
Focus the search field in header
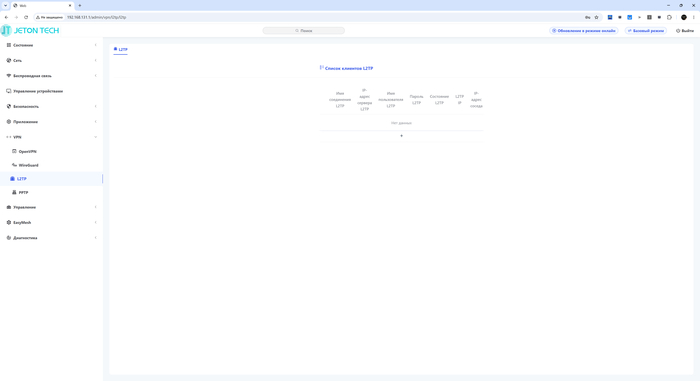point(304,31)
